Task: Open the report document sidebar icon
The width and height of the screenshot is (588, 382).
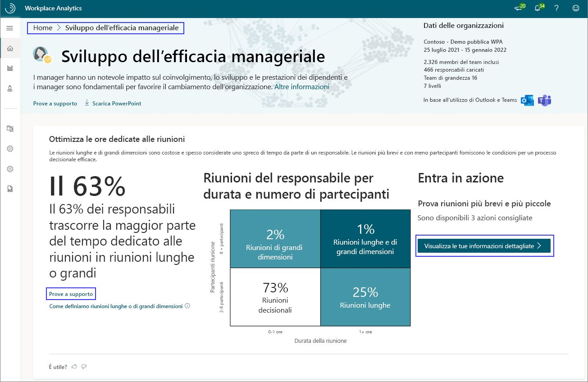Action: point(10,189)
